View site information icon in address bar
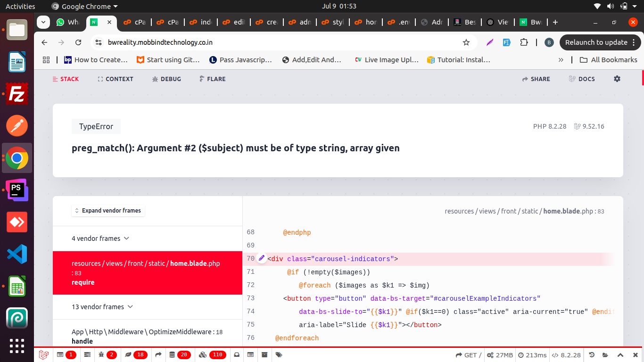 [98, 42]
